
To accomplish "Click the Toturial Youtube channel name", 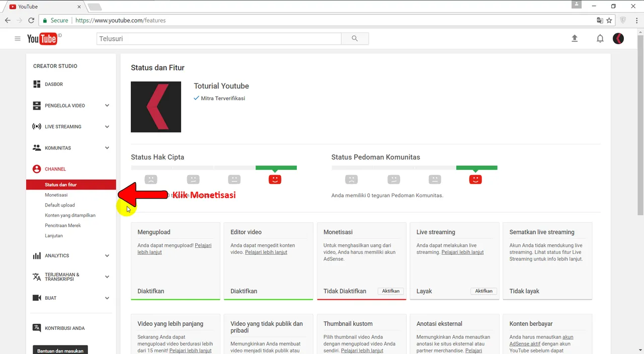I will click(221, 86).
